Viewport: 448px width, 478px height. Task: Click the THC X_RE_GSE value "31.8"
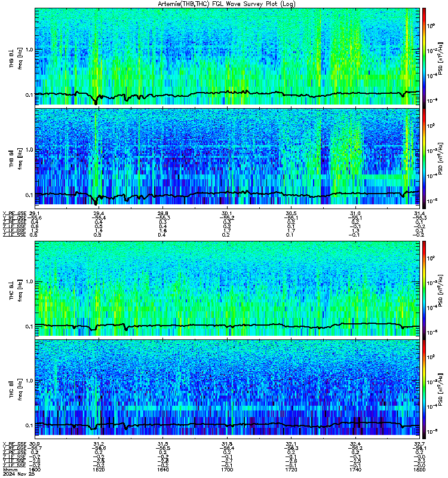pos(227,444)
